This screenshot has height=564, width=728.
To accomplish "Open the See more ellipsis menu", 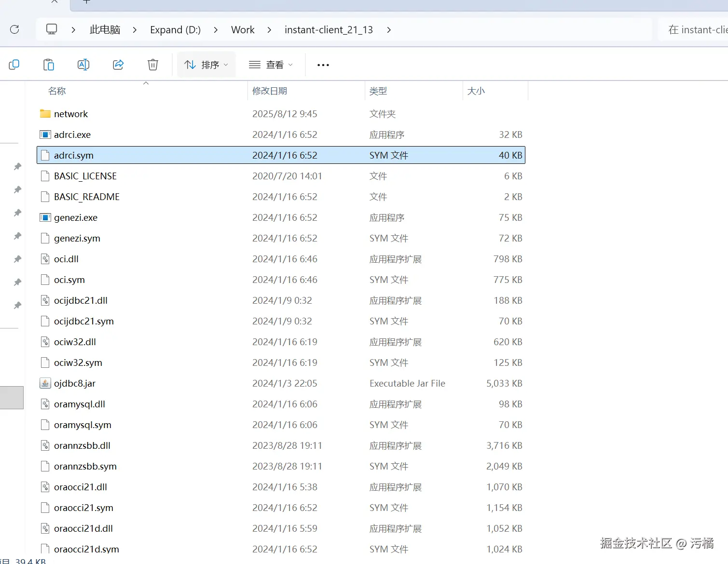I will (x=323, y=65).
